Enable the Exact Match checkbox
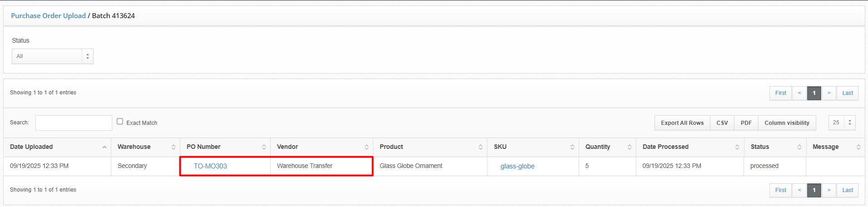This screenshot has height=207, width=868. [120, 121]
